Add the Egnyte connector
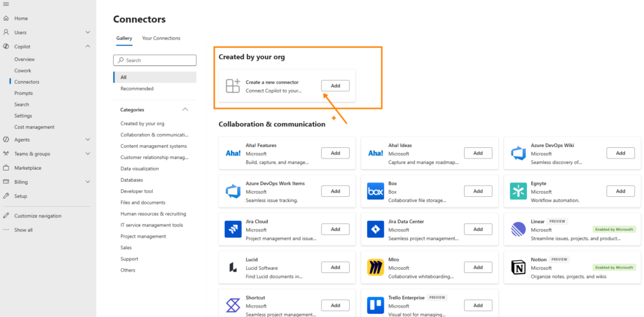The height and width of the screenshot is (317, 644). pos(621,191)
